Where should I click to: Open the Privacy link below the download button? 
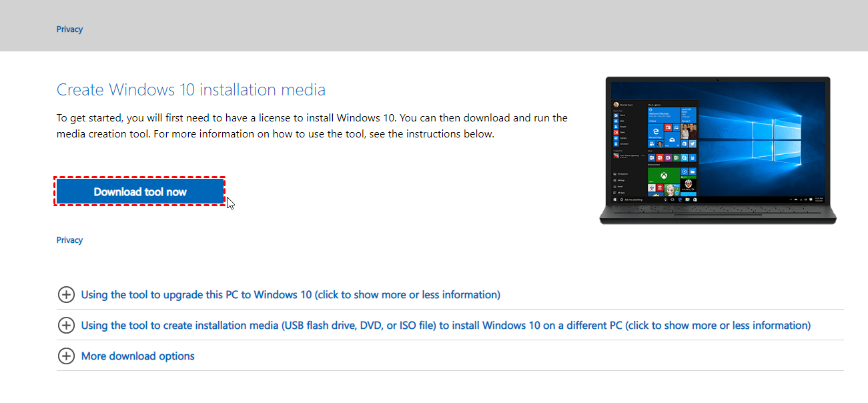coord(69,240)
